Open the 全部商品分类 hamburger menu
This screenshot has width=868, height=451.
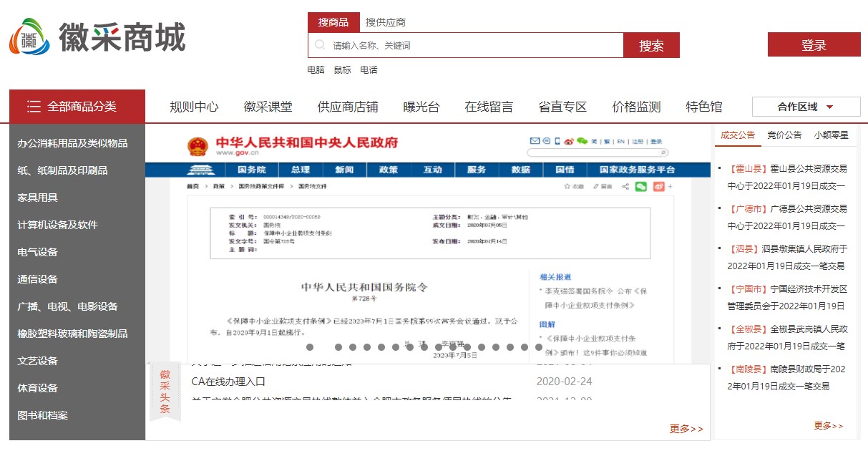[77, 107]
